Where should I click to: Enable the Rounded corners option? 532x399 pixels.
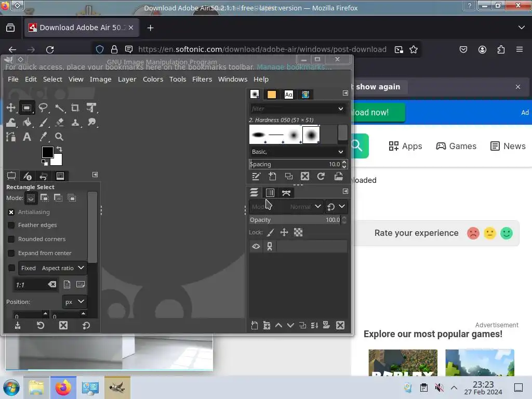click(x=11, y=239)
